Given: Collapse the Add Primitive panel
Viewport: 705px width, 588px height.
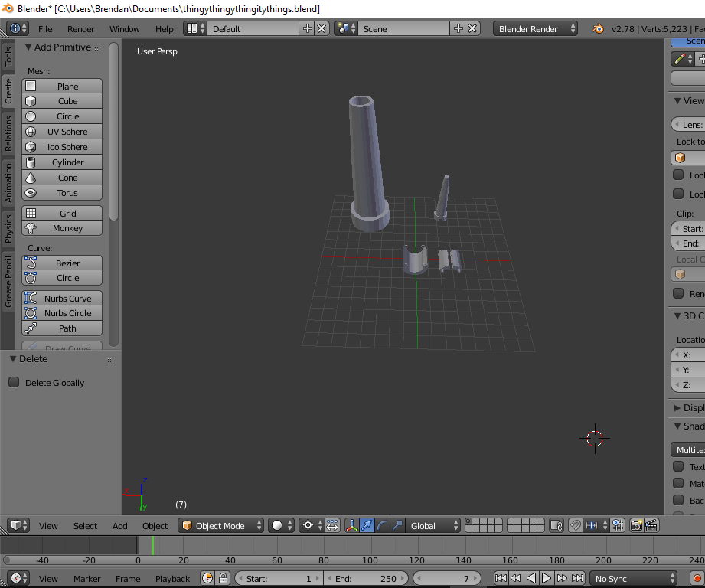Looking at the screenshot, I should click(x=28, y=47).
